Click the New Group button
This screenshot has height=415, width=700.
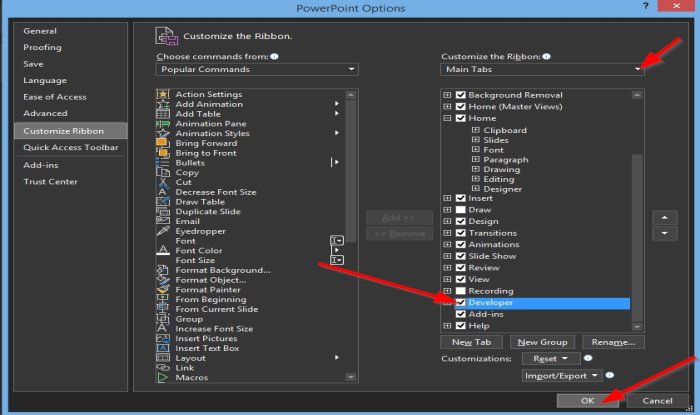[542, 342]
